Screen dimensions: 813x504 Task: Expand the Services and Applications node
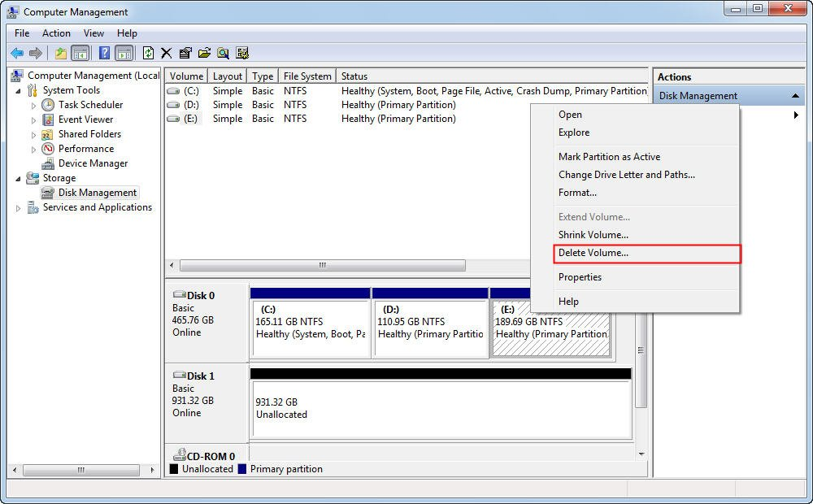pos(18,207)
